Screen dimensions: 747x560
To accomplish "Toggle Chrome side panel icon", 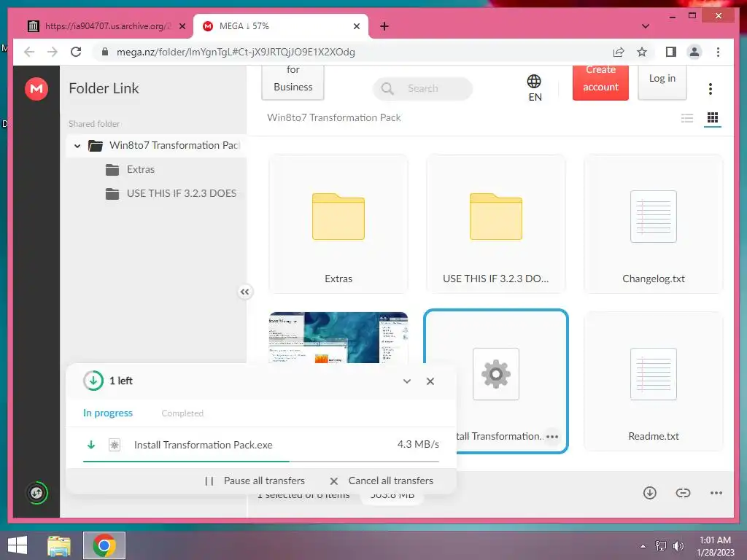I will point(671,52).
